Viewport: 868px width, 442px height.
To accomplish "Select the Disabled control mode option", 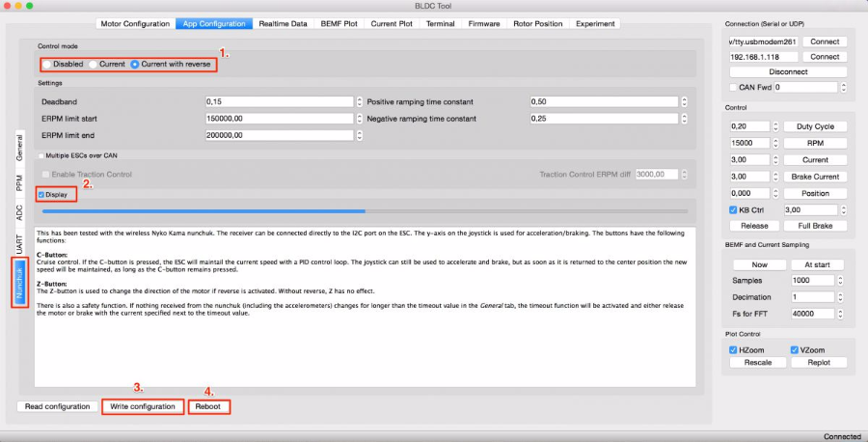I will 47,64.
